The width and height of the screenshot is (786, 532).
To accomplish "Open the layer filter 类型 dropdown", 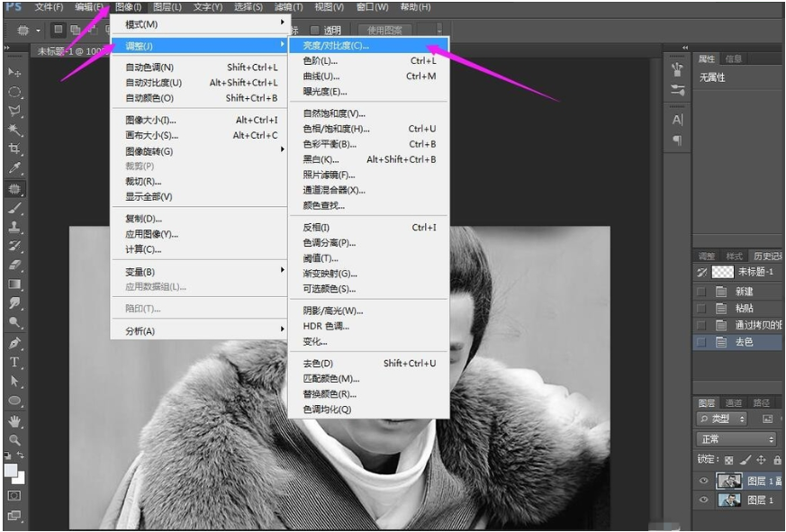I will [722, 418].
